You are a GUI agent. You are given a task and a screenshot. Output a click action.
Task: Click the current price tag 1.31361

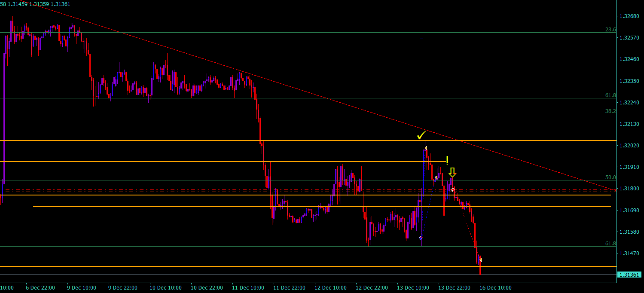[x=629, y=275]
